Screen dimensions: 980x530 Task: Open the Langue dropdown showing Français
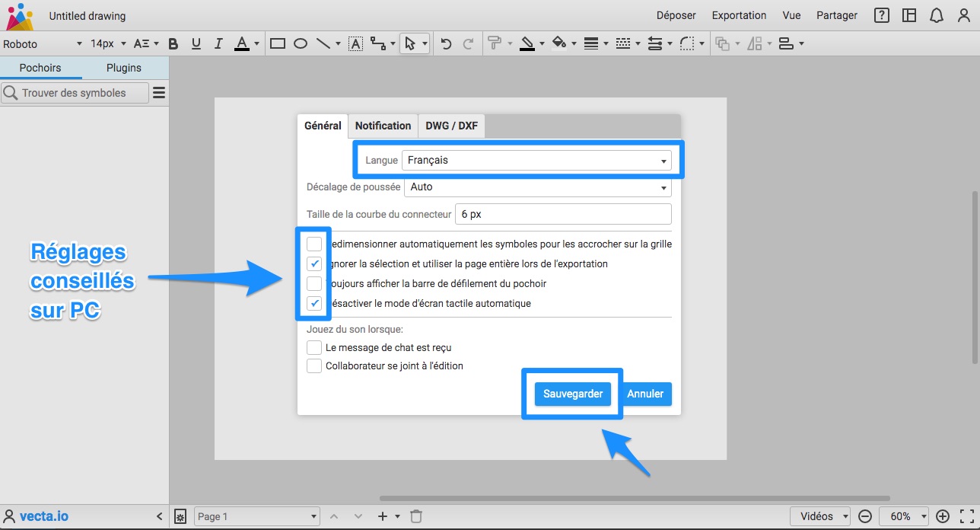pos(536,161)
